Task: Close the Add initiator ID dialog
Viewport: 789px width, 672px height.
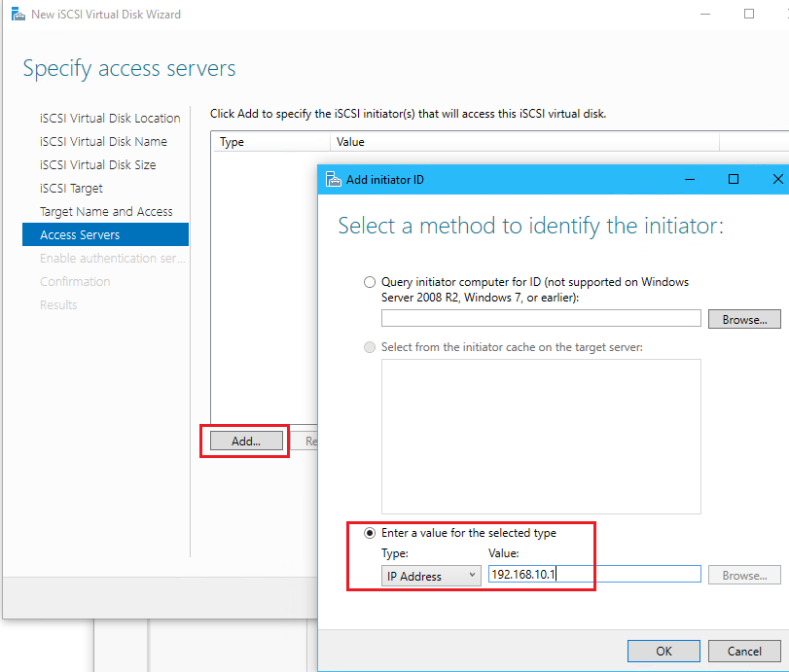Action: point(777,179)
